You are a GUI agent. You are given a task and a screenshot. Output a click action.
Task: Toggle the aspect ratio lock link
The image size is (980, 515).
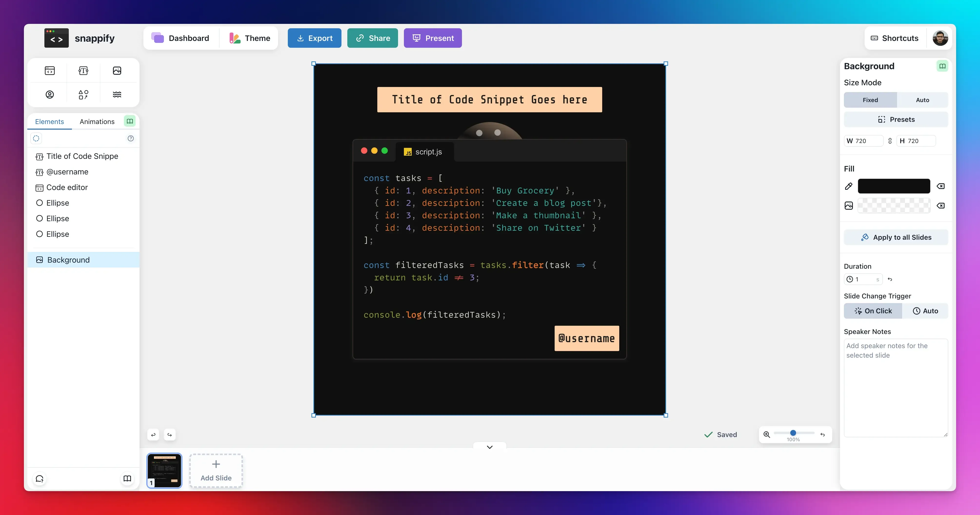coord(890,141)
